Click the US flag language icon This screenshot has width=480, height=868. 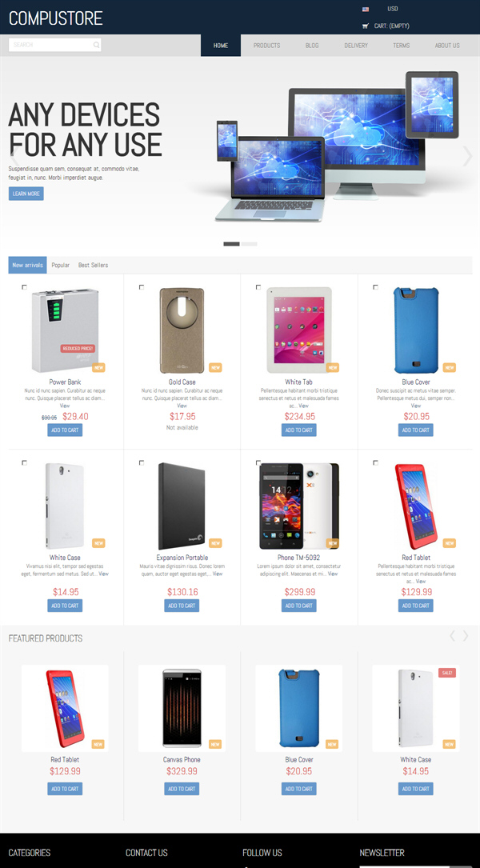tap(366, 10)
